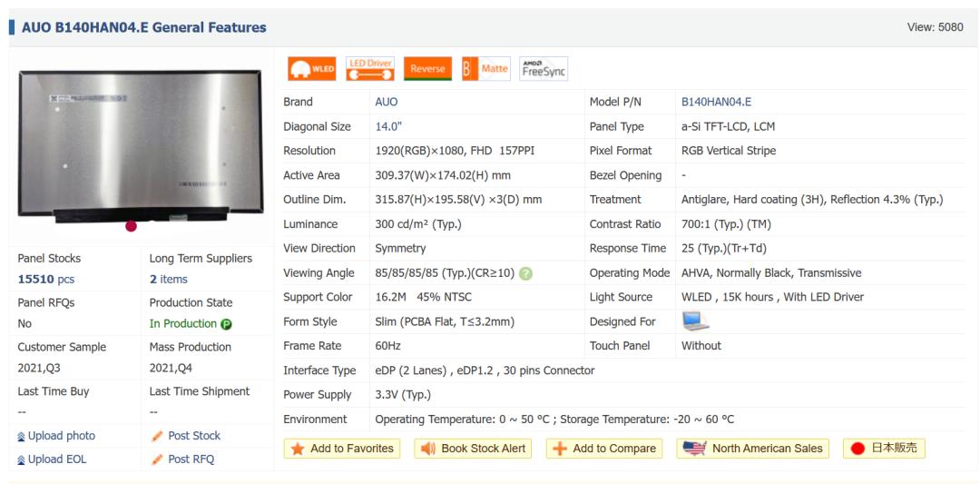Click the Upload EOL link

tap(57, 459)
